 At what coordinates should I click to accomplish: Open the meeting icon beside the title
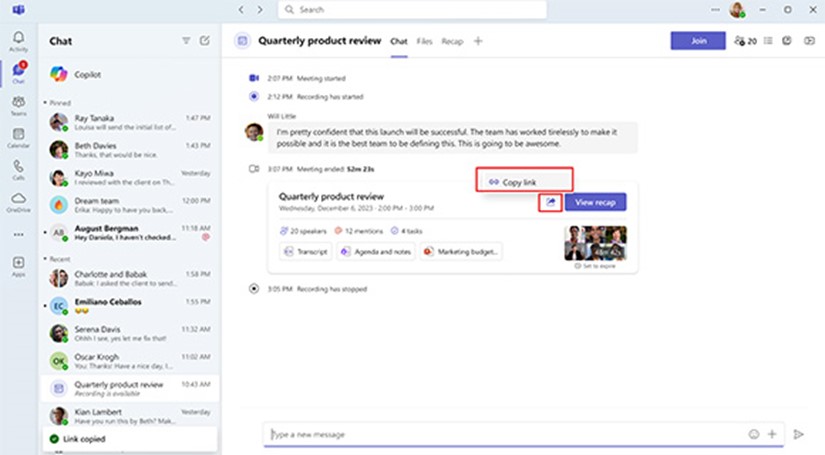point(242,41)
